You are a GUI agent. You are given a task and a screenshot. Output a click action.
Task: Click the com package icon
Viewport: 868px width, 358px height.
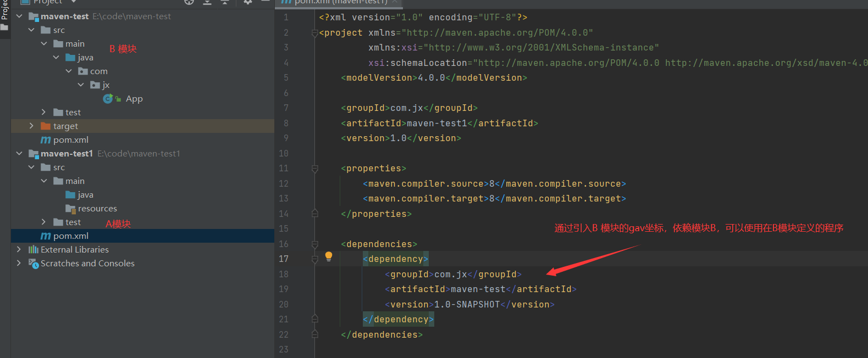tap(83, 71)
